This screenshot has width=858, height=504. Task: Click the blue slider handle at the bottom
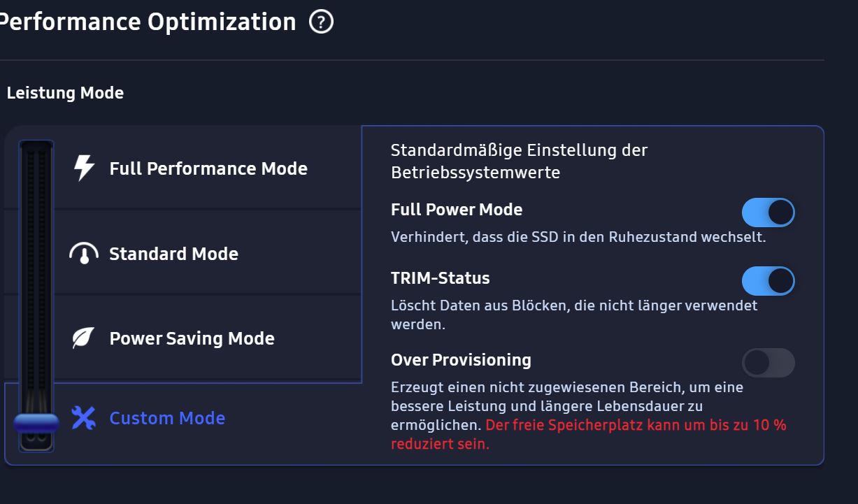point(36,421)
